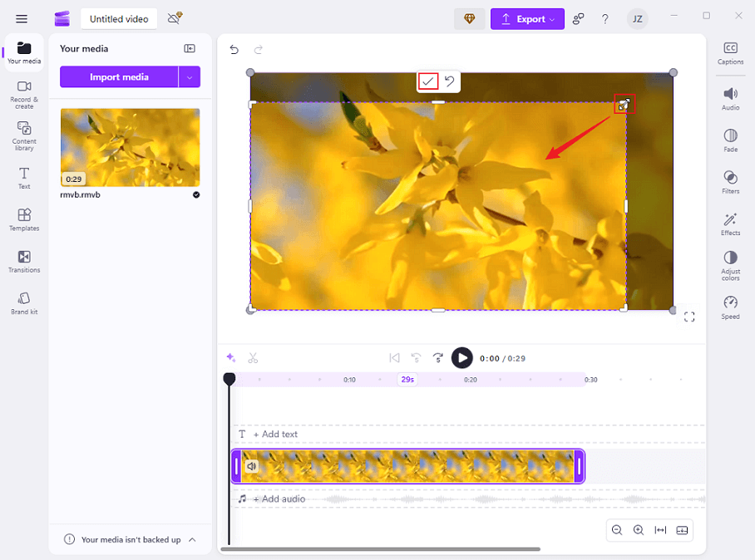Screen dimensions: 755x560
Task: Open the Import media dropdown arrow
Action: (x=189, y=76)
